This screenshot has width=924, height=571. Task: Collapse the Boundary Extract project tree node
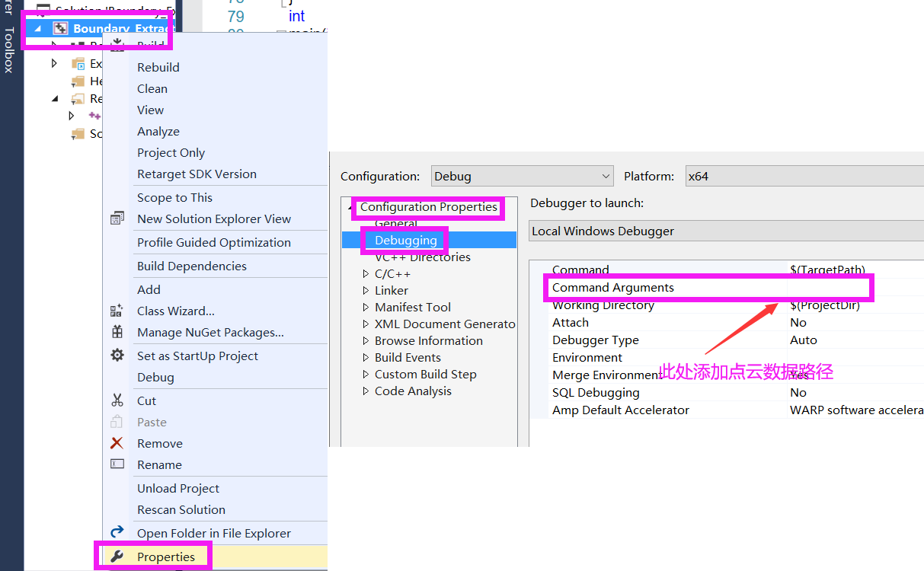[38, 29]
